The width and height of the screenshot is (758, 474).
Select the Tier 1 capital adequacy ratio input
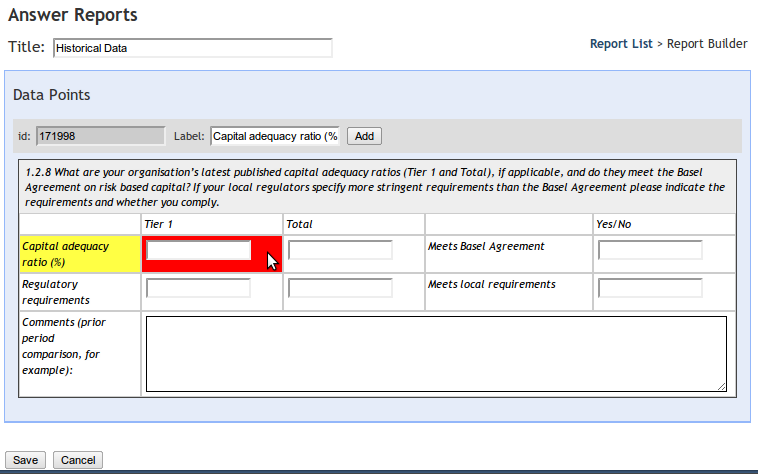tap(198, 250)
